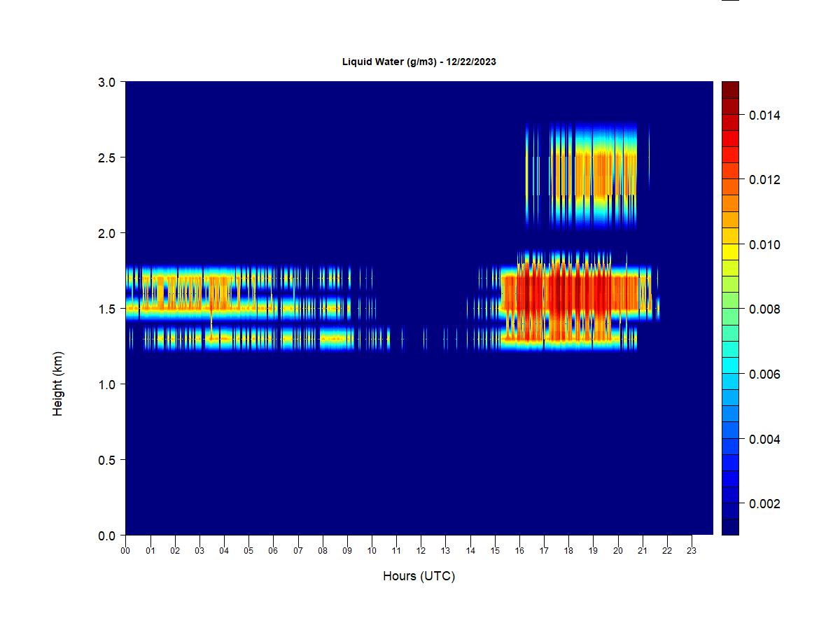Click the 1.0 height tick label
Image resolution: width=840 pixels, height=630 pixels.
[106, 384]
